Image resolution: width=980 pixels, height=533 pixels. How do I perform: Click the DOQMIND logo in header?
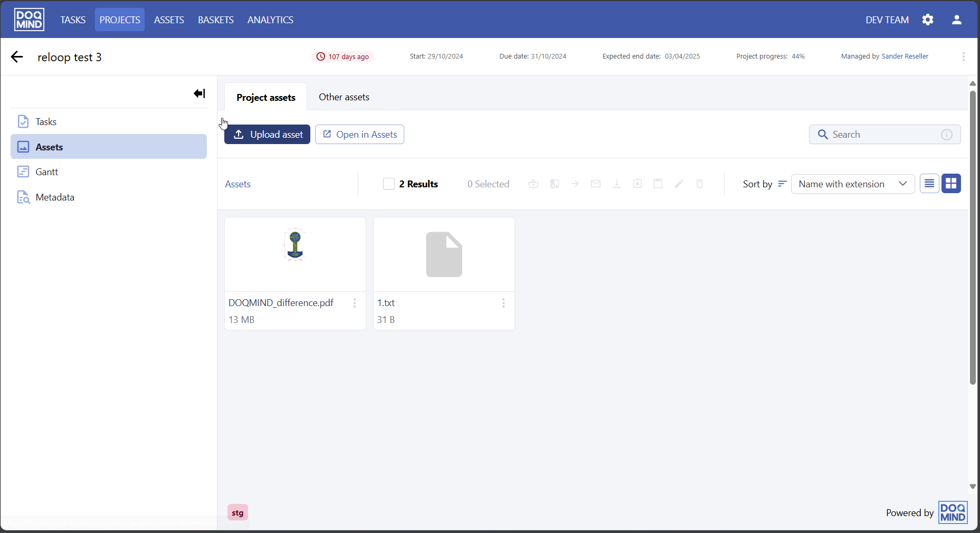(x=29, y=20)
